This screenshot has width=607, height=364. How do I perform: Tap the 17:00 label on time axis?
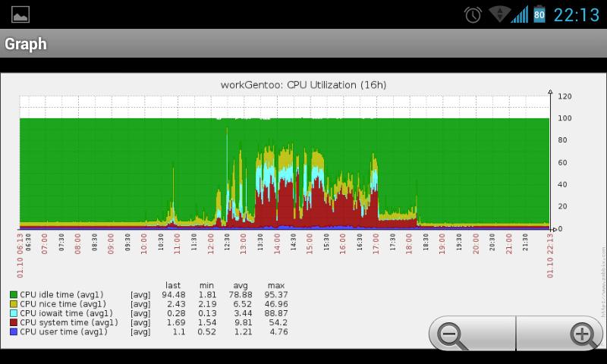tap(376, 243)
